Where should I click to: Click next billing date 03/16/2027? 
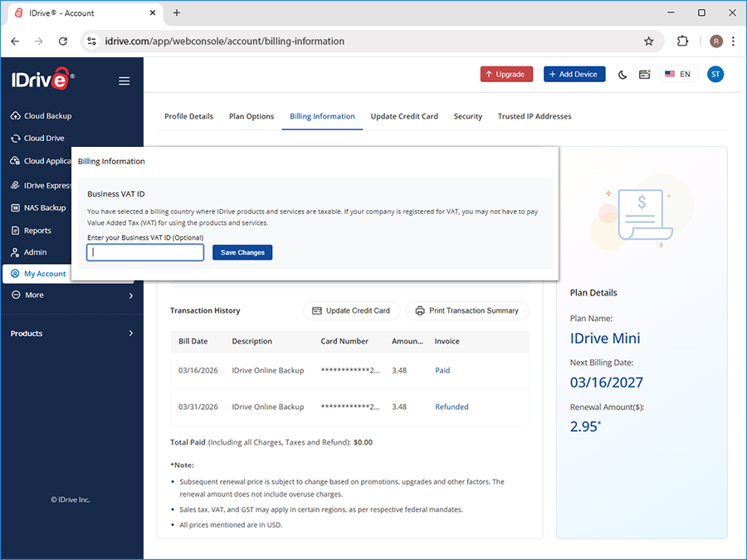tap(607, 382)
